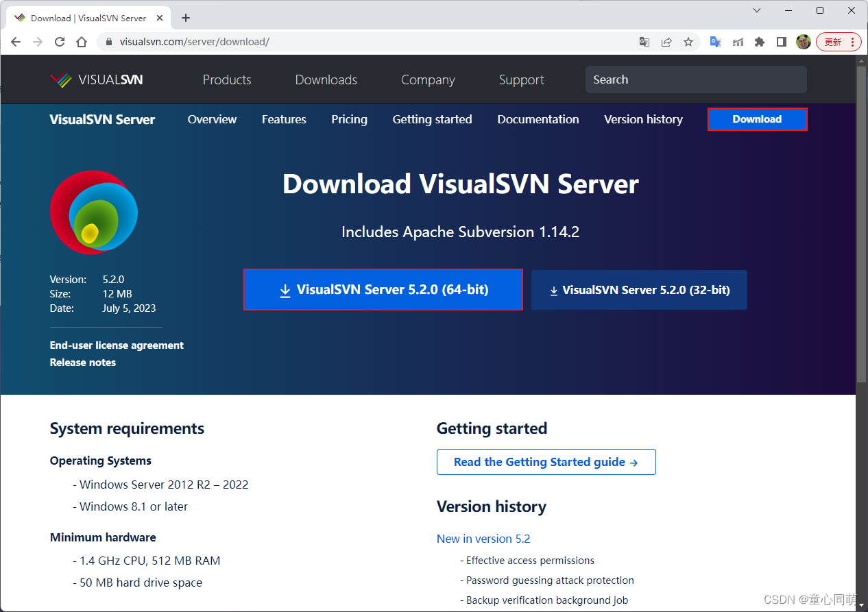868x612 pixels.
Task: Open the browser home page icon
Action: [x=82, y=42]
